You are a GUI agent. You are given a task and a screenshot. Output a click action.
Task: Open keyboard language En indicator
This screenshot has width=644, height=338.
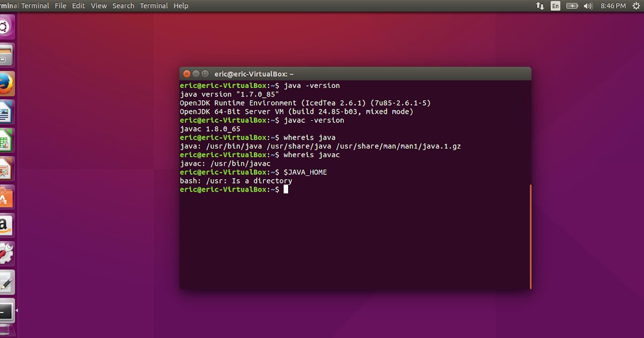point(555,6)
